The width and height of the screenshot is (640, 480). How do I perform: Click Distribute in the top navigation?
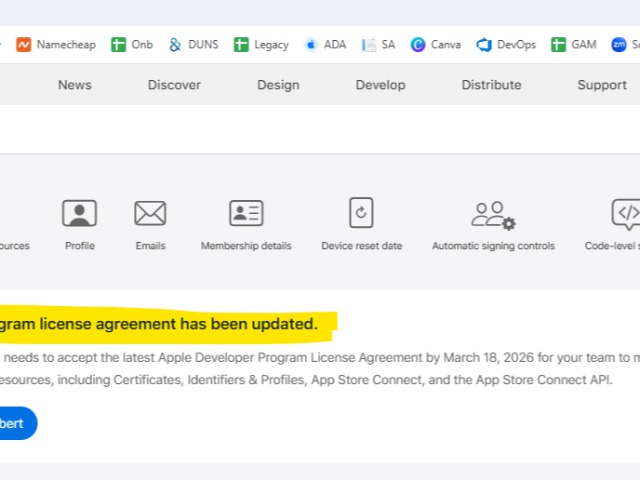[491, 85]
